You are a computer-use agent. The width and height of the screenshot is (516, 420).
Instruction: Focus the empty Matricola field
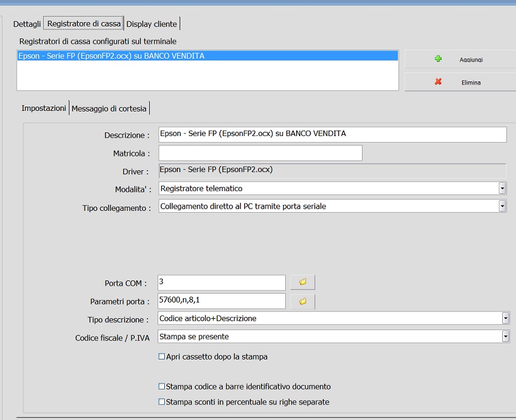(x=260, y=153)
